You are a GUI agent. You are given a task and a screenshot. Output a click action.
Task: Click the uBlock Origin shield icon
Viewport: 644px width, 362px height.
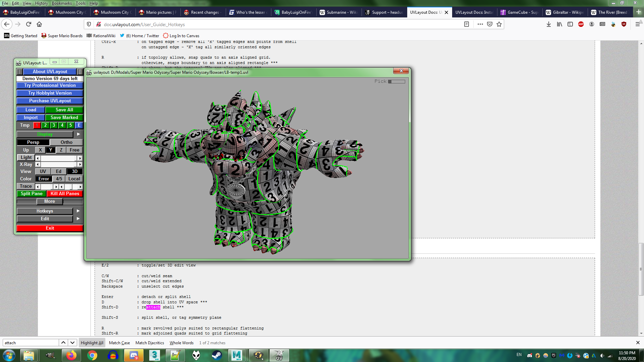624,24
